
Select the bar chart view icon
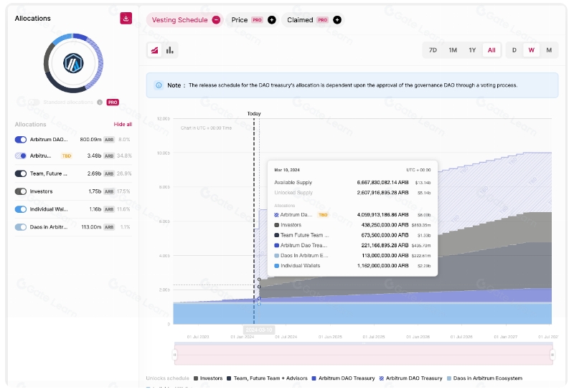coord(170,50)
